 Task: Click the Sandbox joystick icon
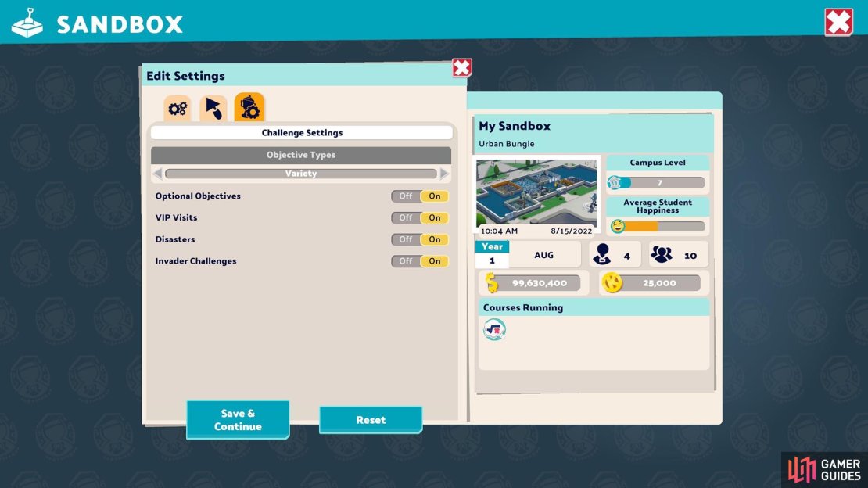click(27, 23)
